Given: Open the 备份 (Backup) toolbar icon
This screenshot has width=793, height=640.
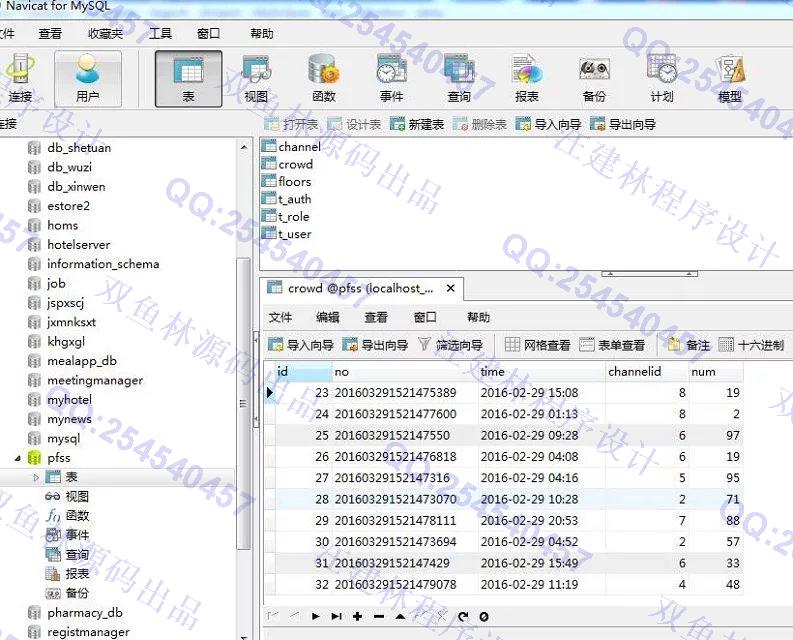Looking at the screenshot, I should [x=594, y=78].
